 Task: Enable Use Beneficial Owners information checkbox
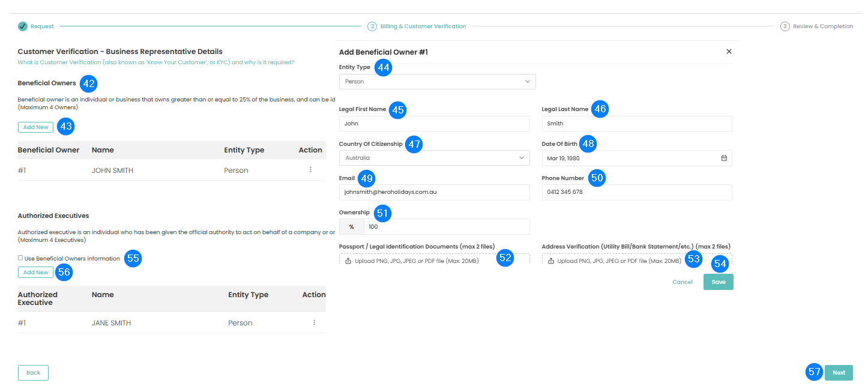click(x=20, y=258)
